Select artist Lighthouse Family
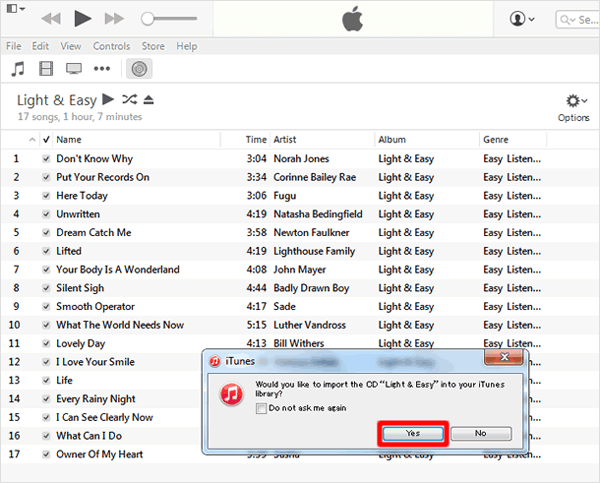 314,251
